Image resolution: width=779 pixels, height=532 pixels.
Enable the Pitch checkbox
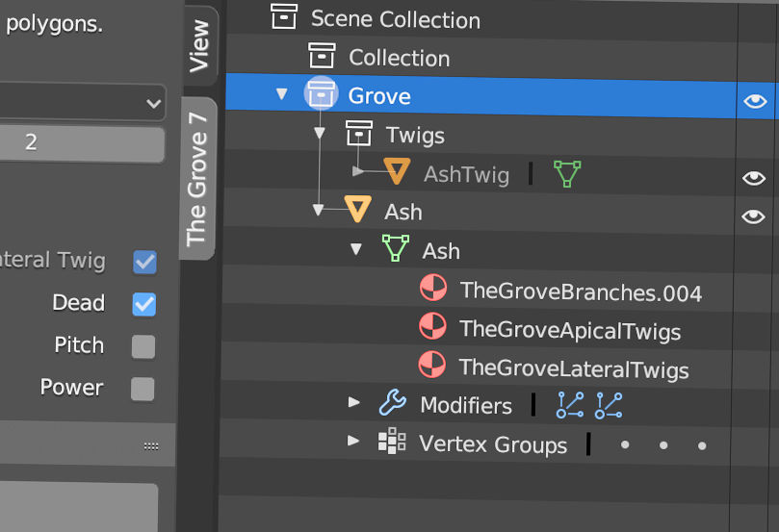click(143, 346)
